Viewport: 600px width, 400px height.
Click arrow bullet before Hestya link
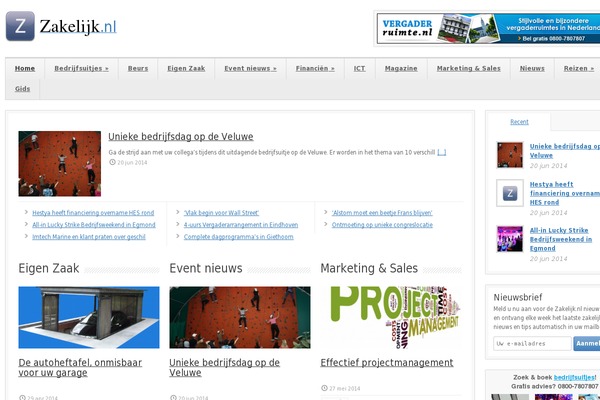pyautogui.click(x=26, y=212)
